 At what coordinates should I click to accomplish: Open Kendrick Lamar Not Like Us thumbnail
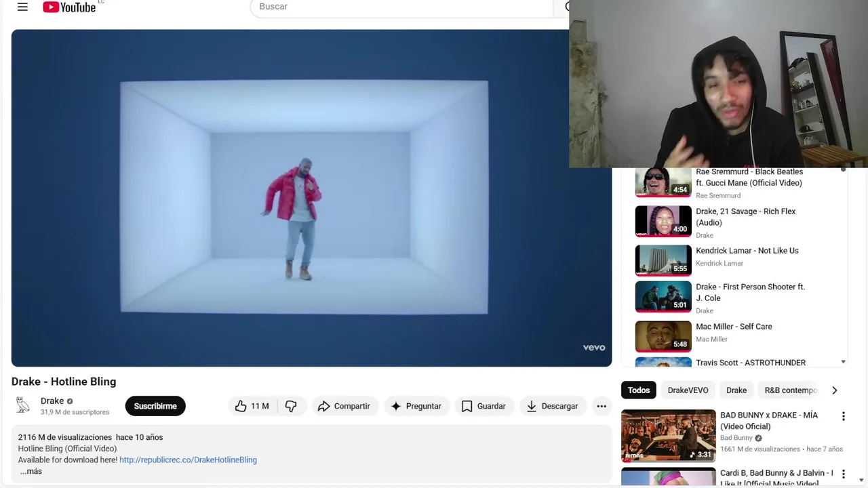(663, 260)
